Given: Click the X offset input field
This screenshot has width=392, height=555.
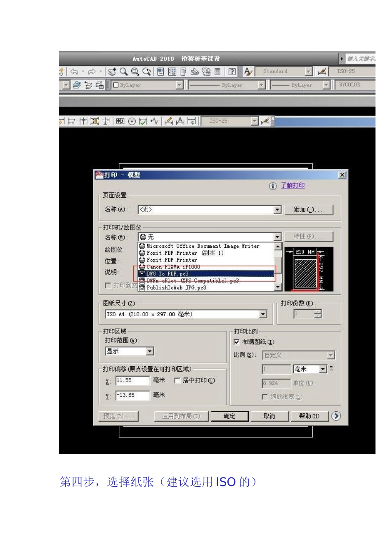Looking at the screenshot, I should tap(132, 381).
